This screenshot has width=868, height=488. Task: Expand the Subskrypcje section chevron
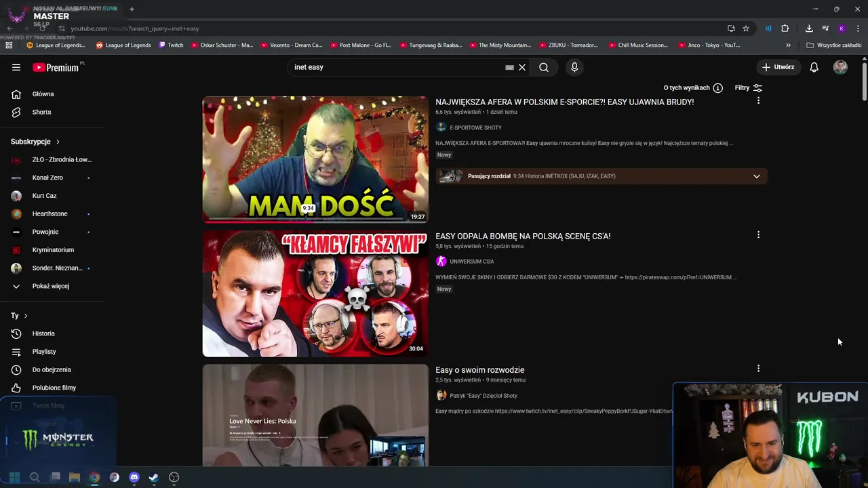tap(58, 142)
